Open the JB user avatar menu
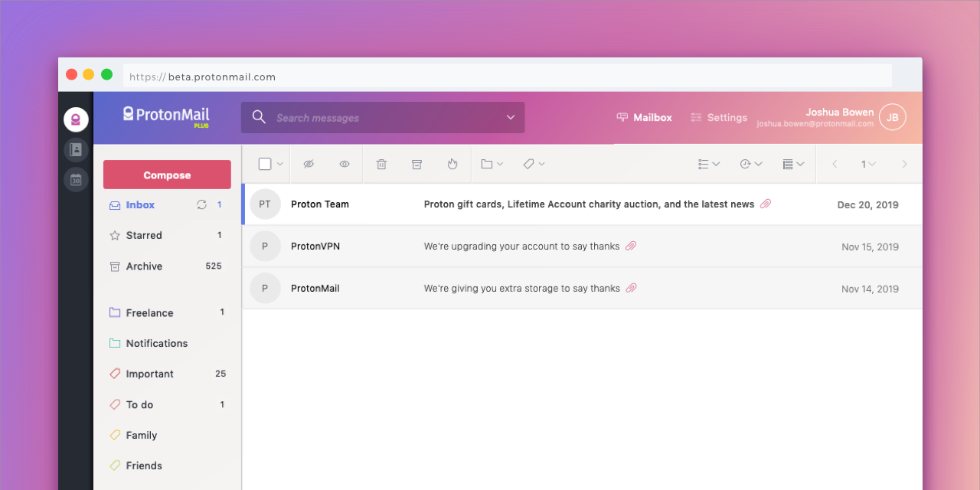 tap(893, 117)
